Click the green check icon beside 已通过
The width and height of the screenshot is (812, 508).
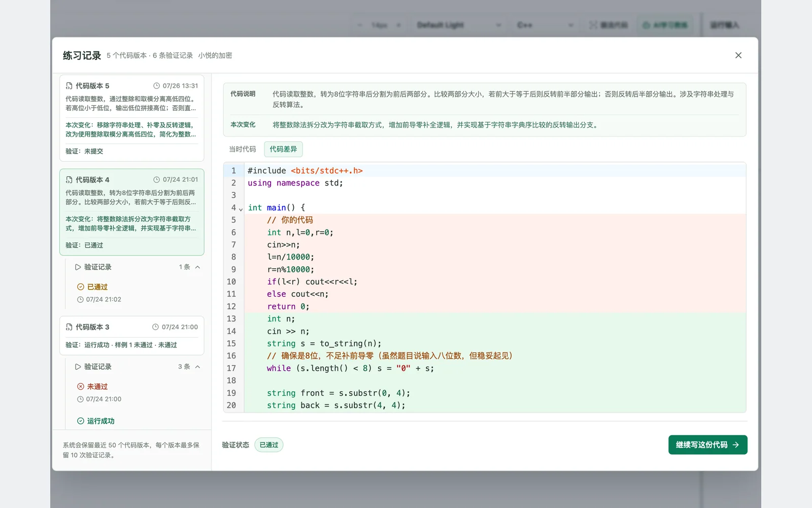[x=80, y=287]
